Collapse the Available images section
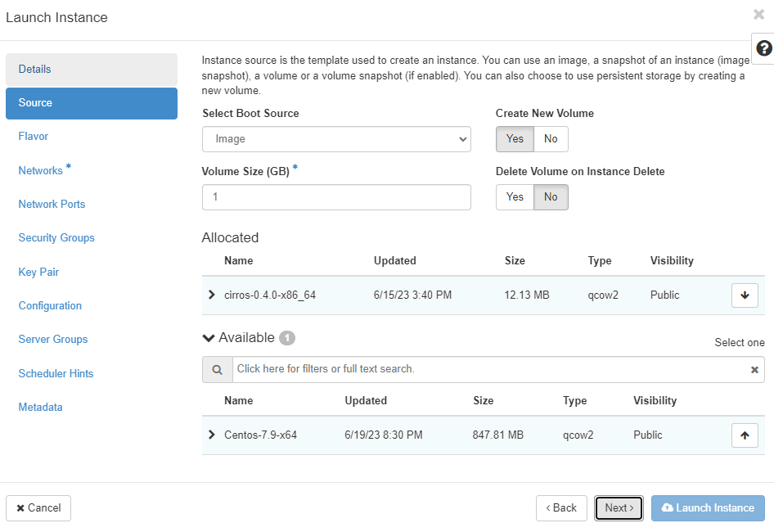This screenshot has width=774, height=532. [x=209, y=338]
